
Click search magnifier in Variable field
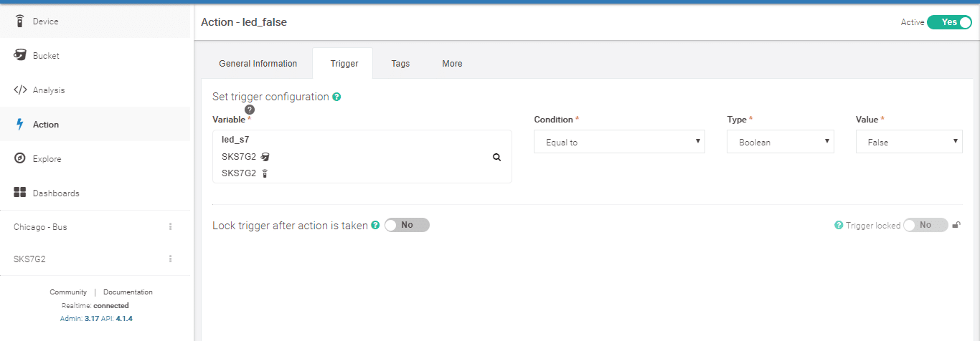[x=496, y=157]
